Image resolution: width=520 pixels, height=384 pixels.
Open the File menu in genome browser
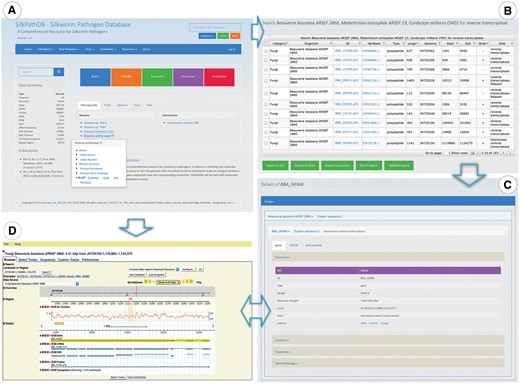tap(6, 244)
